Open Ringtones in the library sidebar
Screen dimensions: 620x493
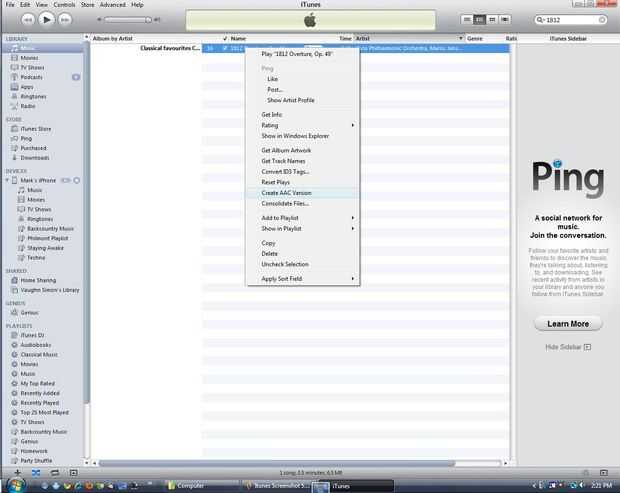33,96
